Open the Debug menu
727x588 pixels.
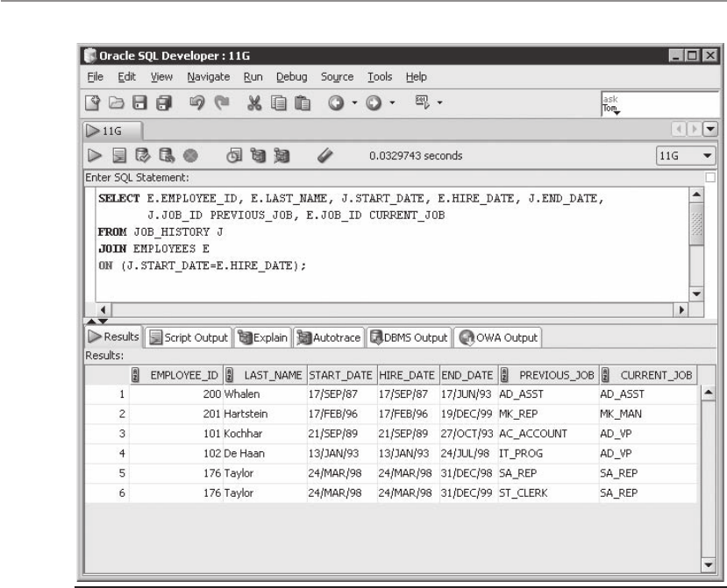[292, 76]
